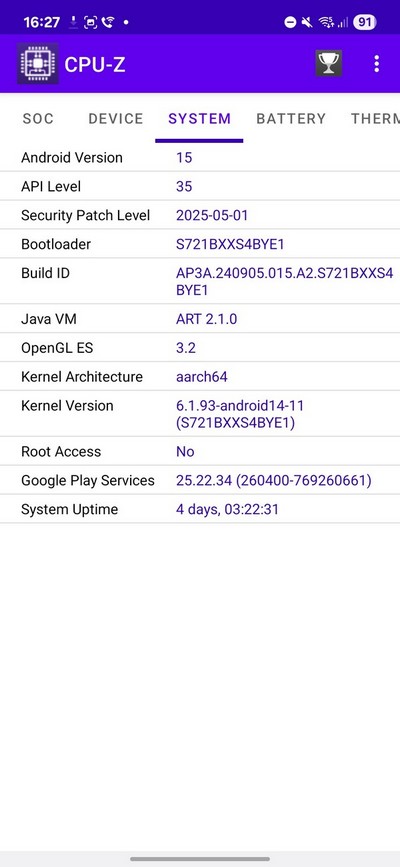This screenshot has width=400, height=867.
Task: Switch to the THERMAL tab
Action: (375, 118)
